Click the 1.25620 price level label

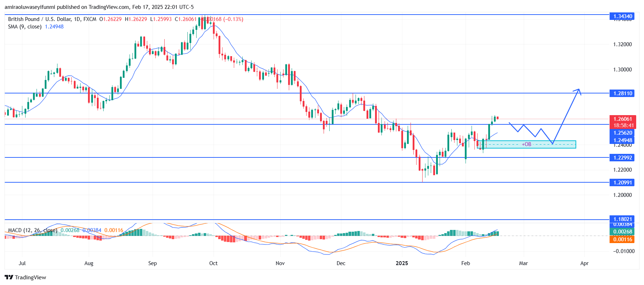623,133
